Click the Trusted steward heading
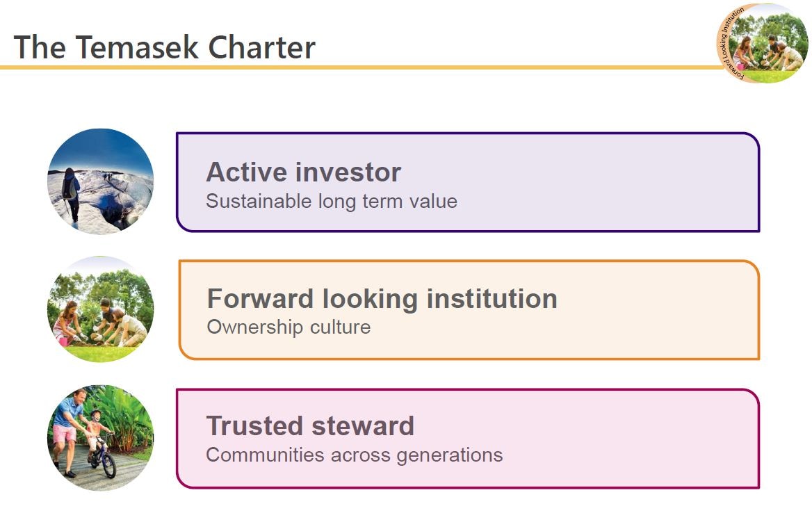 click(310, 426)
